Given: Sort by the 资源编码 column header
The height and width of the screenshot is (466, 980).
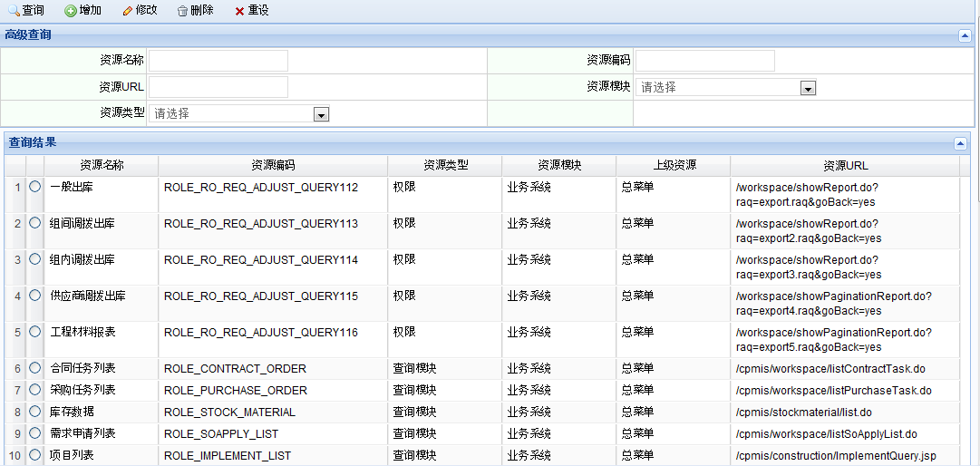Looking at the screenshot, I should click(x=273, y=166).
